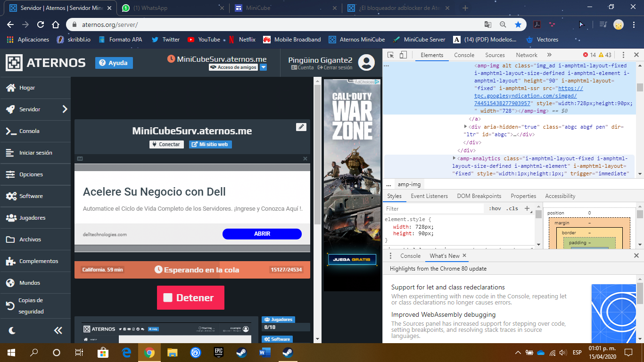Expand the amp-analytics element node
Viewport: 644px width, 362px height.
[x=454, y=158]
